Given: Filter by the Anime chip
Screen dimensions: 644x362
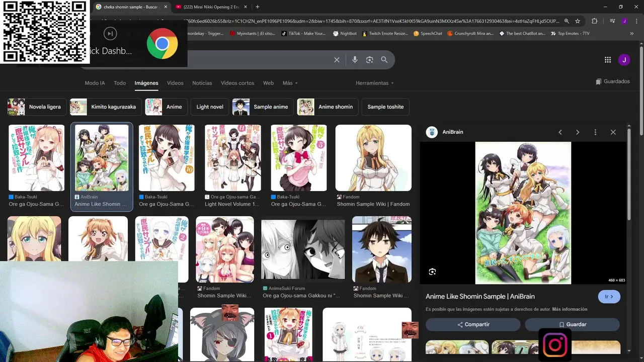Looking at the screenshot, I should [x=166, y=107].
